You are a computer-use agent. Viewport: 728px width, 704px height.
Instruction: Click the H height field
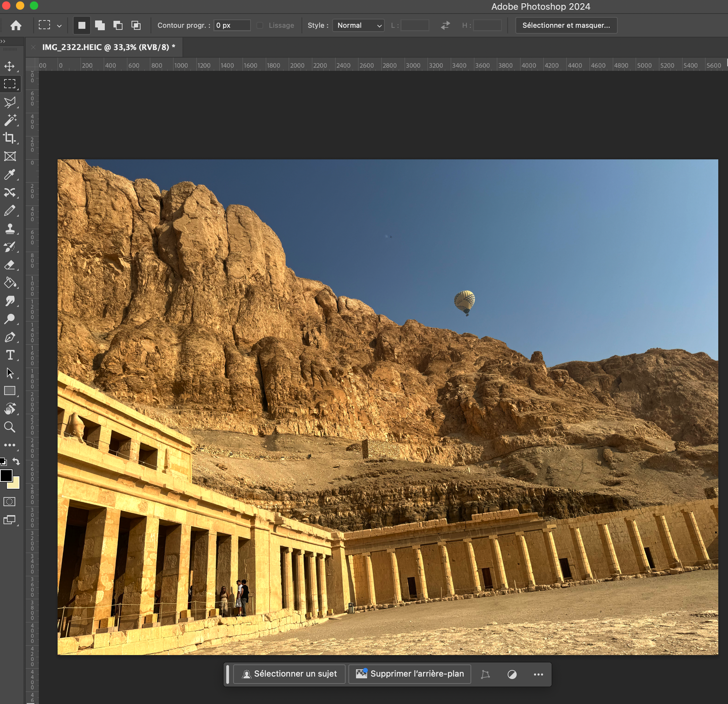point(487,25)
